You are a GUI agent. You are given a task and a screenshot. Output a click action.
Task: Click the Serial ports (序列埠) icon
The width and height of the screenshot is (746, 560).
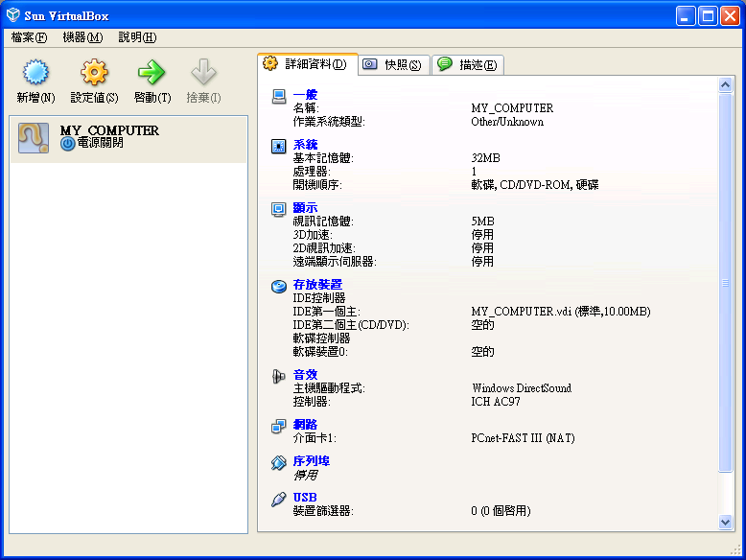tap(279, 462)
